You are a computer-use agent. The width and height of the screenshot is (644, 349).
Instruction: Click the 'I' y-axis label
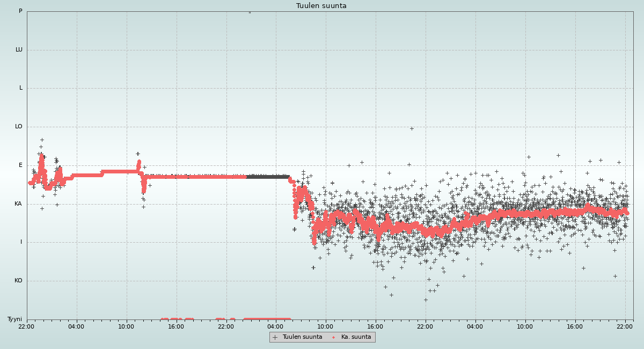pos(21,242)
